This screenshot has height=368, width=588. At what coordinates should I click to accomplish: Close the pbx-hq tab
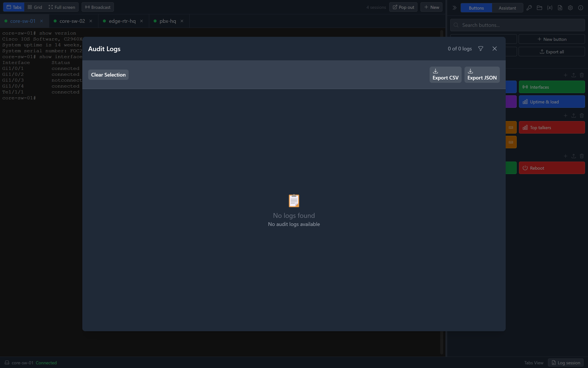pos(182,21)
